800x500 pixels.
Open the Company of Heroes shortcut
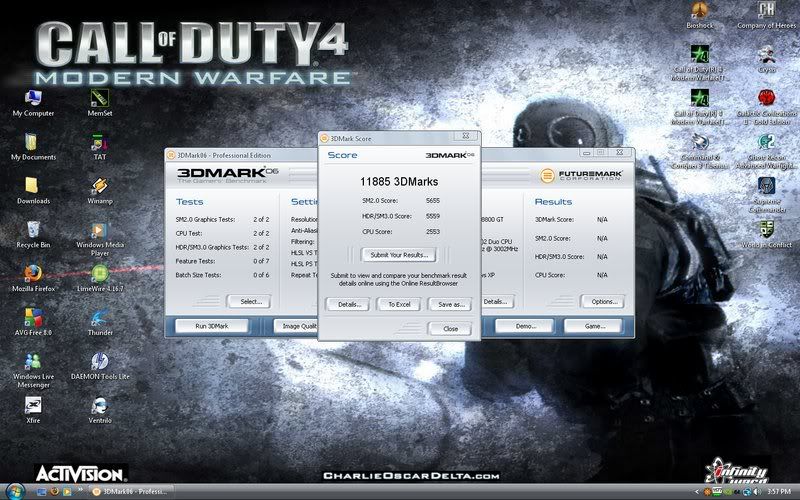pos(766,15)
